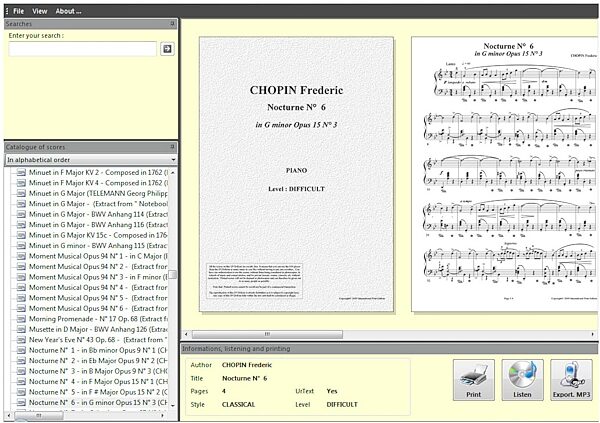The height and width of the screenshot is (423, 600).
Task: Select Nocturne N° 6 in G minor
Action: (98, 403)
